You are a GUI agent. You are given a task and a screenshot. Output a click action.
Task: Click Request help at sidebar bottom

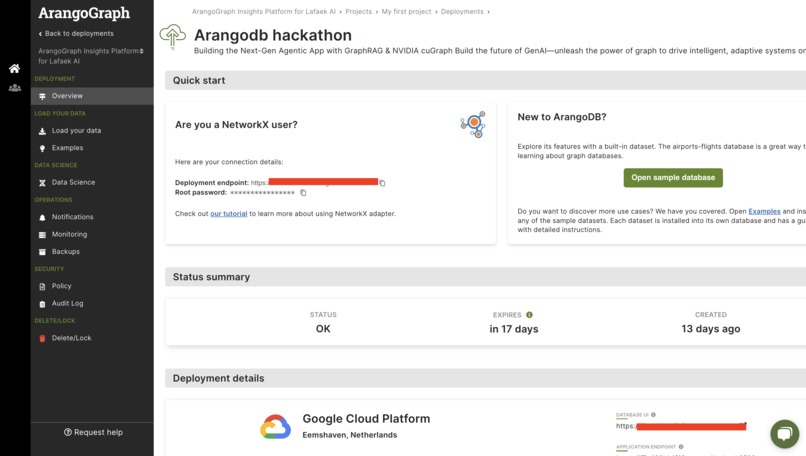[93, 432]
